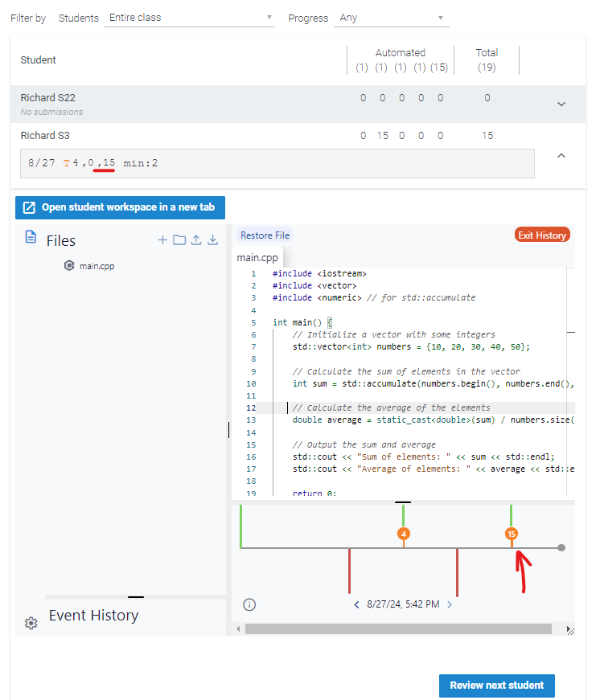Click the Files document icon
The width and height of the screenshot is (600, 700).
pyautogui.click(x=31, y=237)
